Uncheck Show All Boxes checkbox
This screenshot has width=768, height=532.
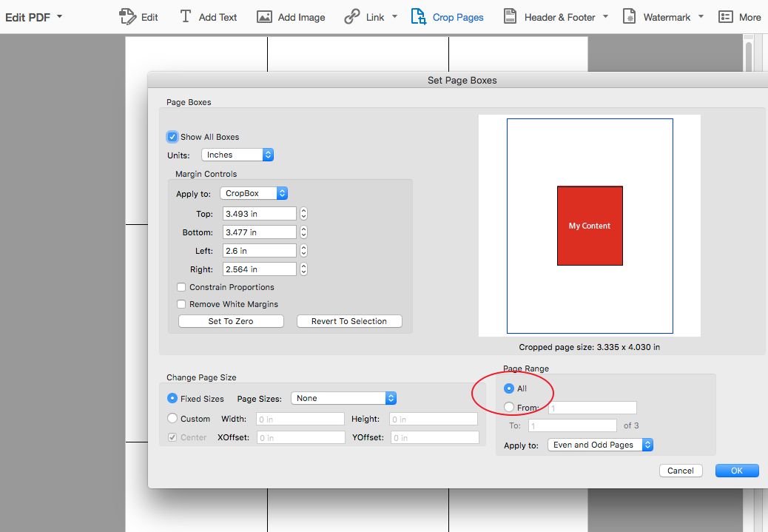[x=172, y=137]
